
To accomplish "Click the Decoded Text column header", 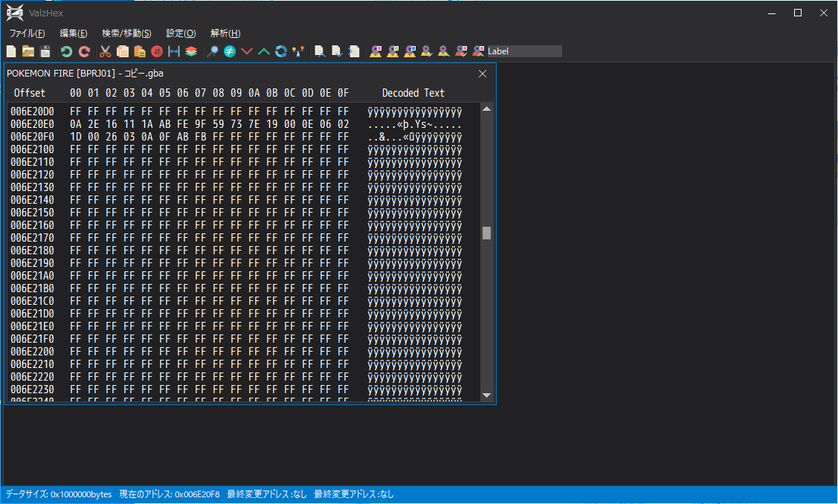I will click(413, 93).
